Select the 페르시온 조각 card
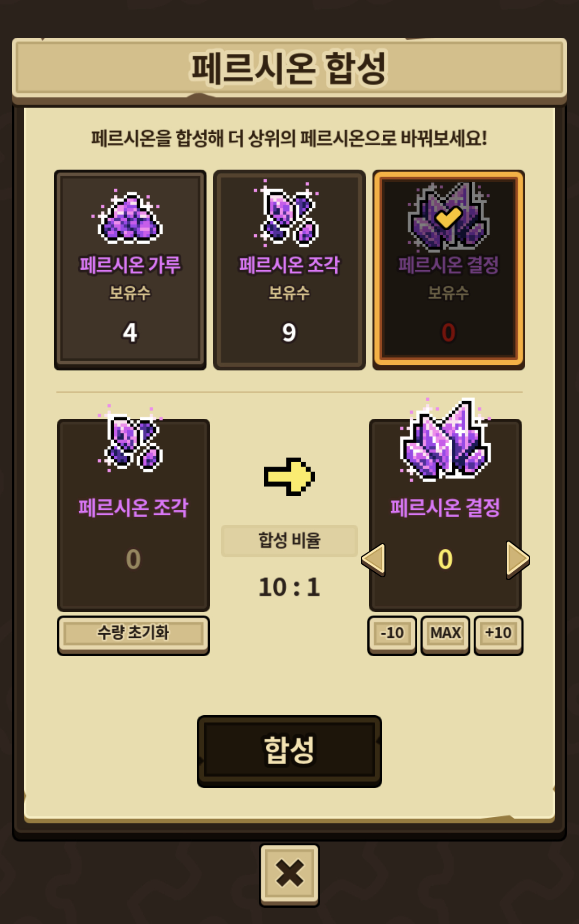Screen dimensions: 579x924 tap(289, 270)
